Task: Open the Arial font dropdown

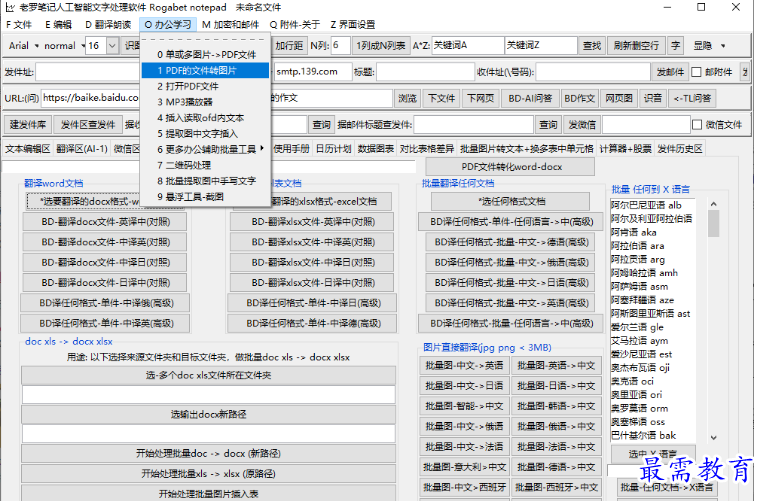Action: 23,46
